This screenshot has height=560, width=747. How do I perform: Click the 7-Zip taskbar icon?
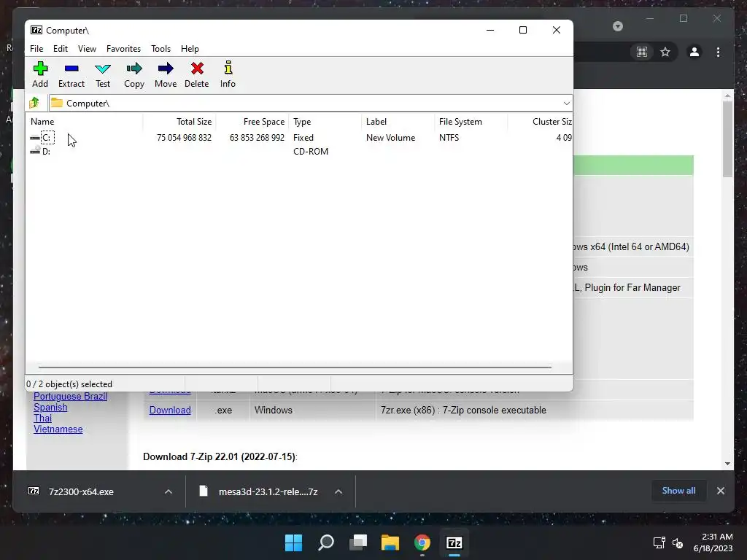(x=454, y=542)
